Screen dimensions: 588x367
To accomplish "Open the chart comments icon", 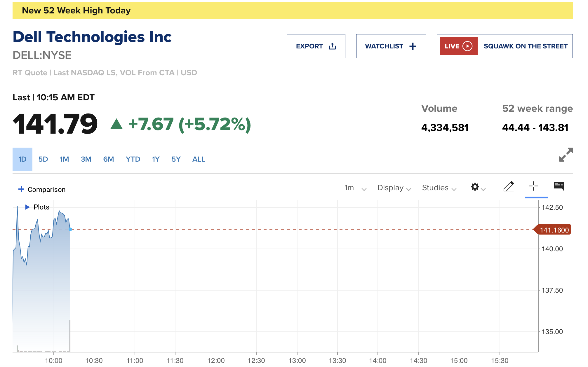I will 559,186.
